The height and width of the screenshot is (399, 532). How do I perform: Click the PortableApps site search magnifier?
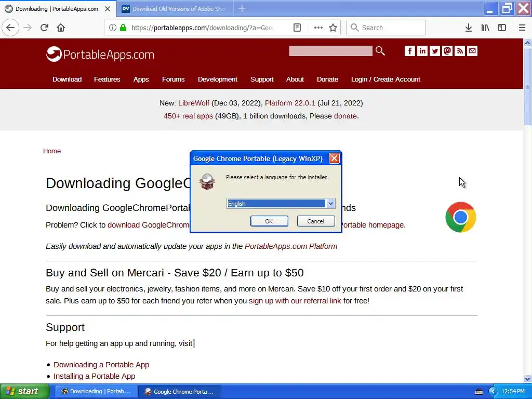click(x=380, y=51)
